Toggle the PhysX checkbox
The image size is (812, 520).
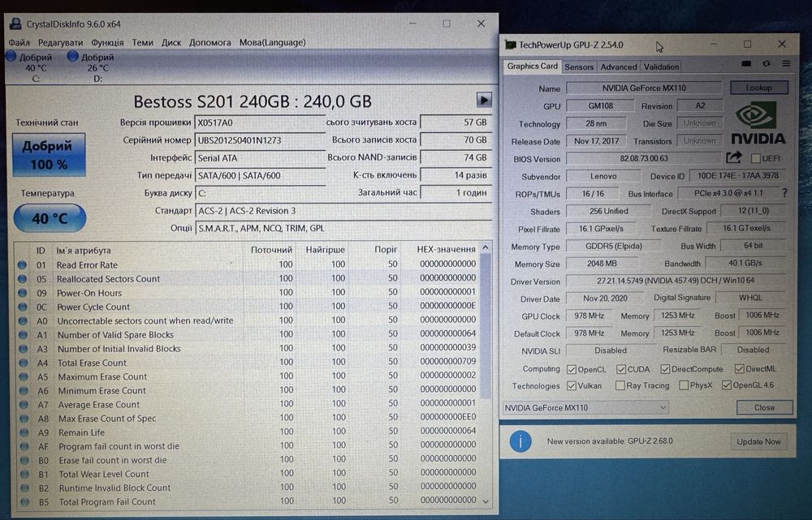tap(684, 385)
